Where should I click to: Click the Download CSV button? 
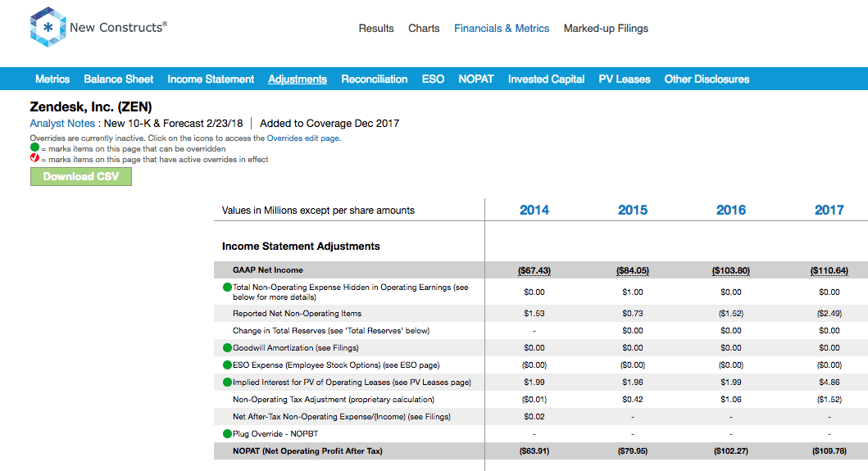click(81, 177)
